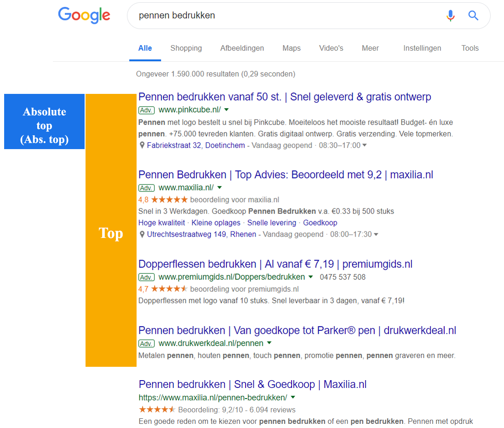
Task: Open the Video's tab
Action: [331, 48]
